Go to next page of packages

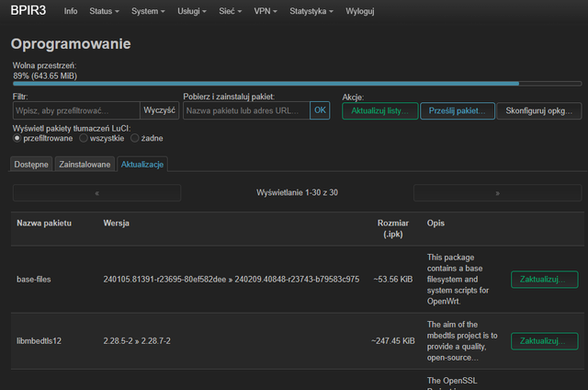[x=498, y=193]
